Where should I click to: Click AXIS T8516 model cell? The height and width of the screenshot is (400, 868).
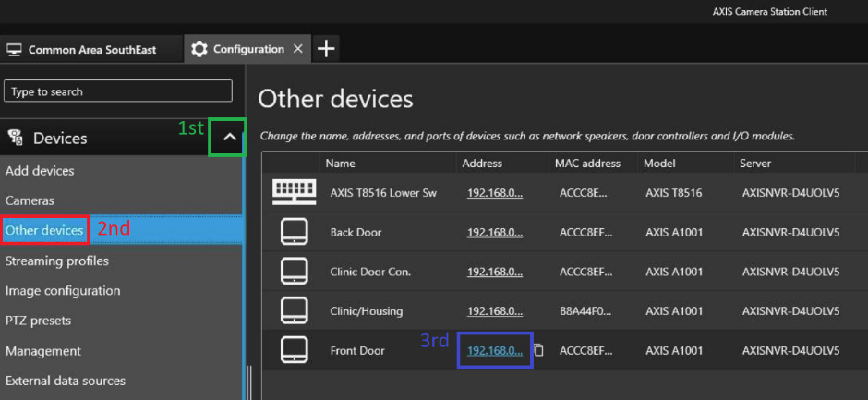pyautogui.click(x=674, y=193)
